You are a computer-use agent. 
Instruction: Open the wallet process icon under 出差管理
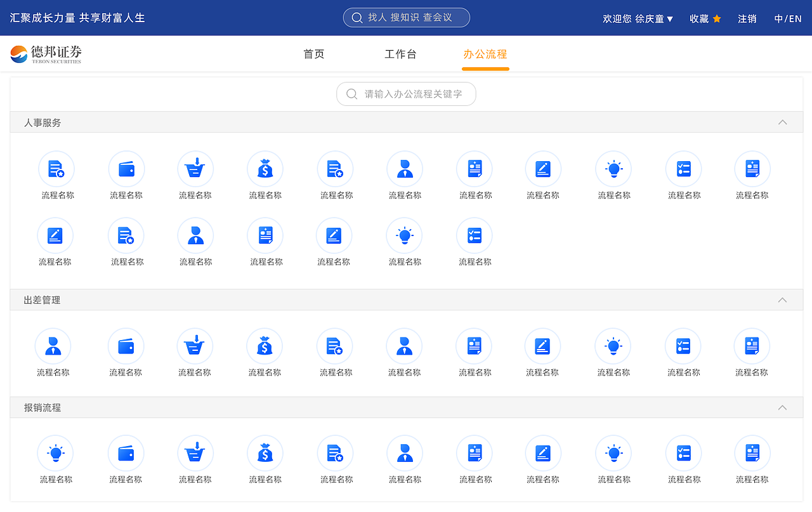[126, 346]
